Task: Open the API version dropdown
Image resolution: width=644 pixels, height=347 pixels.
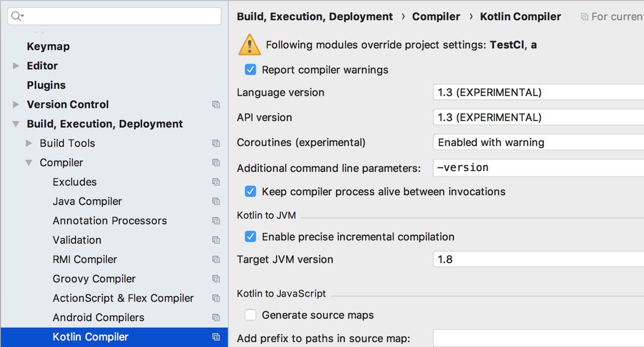Action: pyautogui.click(x=538, y=117)
